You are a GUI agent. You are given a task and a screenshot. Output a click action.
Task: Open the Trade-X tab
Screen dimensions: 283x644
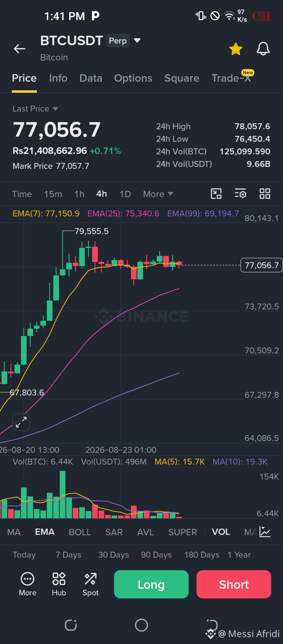click(x=232, y=78)
